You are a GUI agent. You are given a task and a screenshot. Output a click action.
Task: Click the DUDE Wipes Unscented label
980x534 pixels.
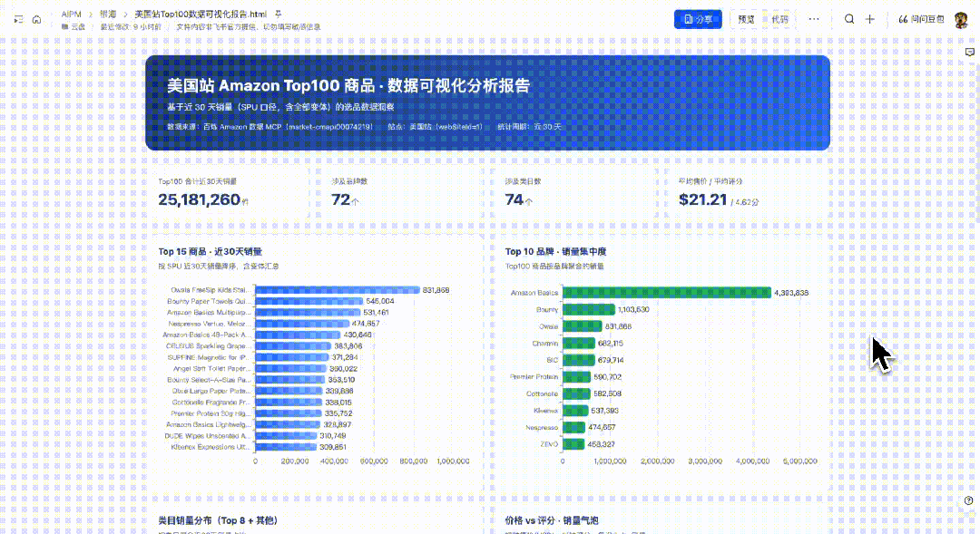(208, 436)
